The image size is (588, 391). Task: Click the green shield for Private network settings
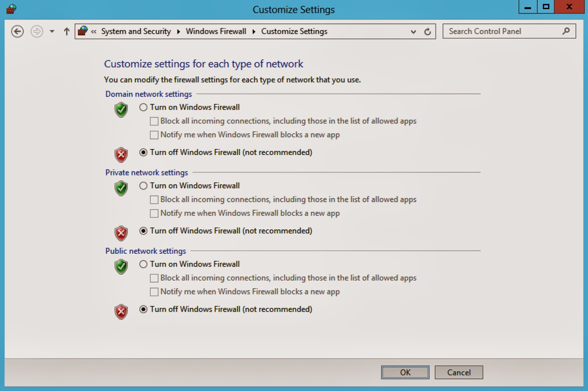click(x=121, y=189)
